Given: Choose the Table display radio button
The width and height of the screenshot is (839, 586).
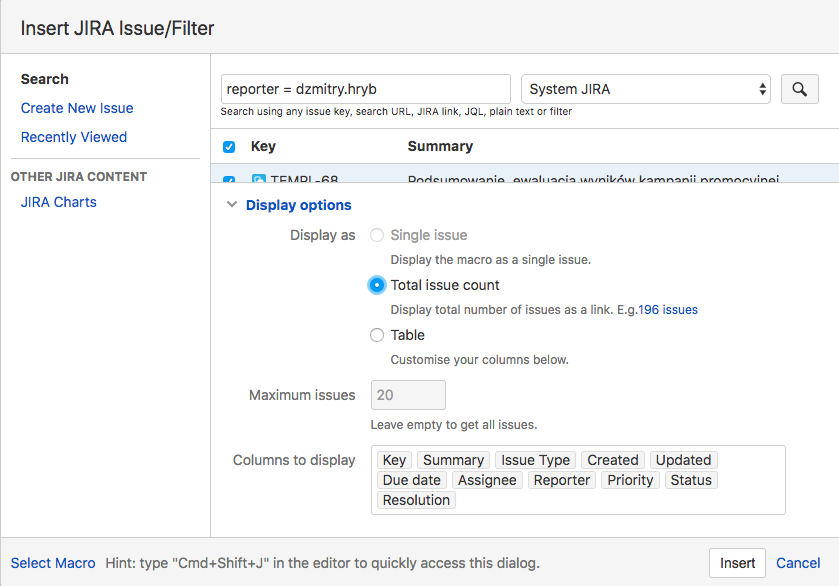Looking at the screenshot, I should (377, 335).
